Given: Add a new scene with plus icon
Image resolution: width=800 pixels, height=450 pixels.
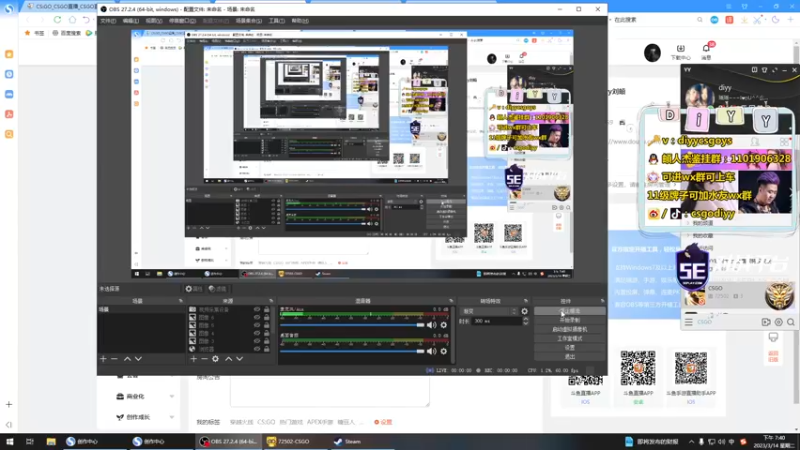Looking at the screenshot, I should 103,359.
